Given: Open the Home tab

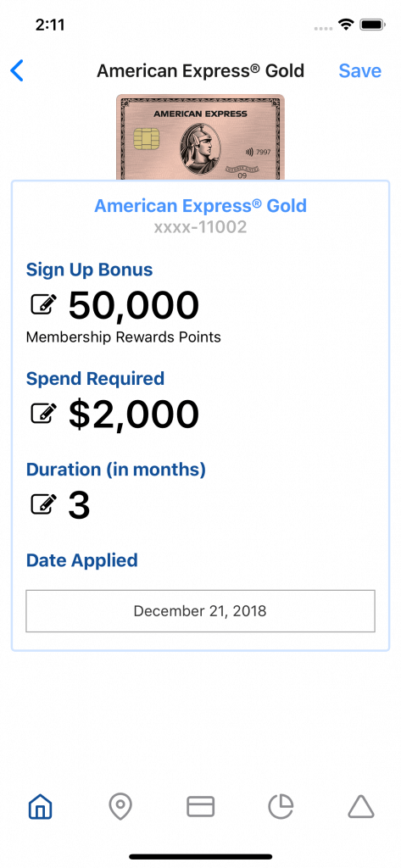Looking at the screenshot, I should point(41,806).
